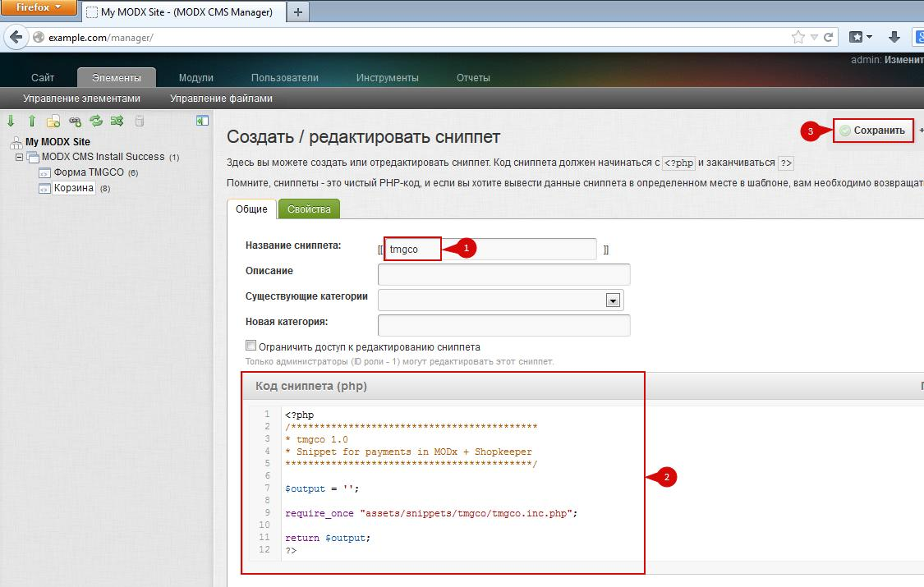Screen dimensions: 924x587
Task: Click the collapse tree up-arrow icon
Action: coord(32,122)
